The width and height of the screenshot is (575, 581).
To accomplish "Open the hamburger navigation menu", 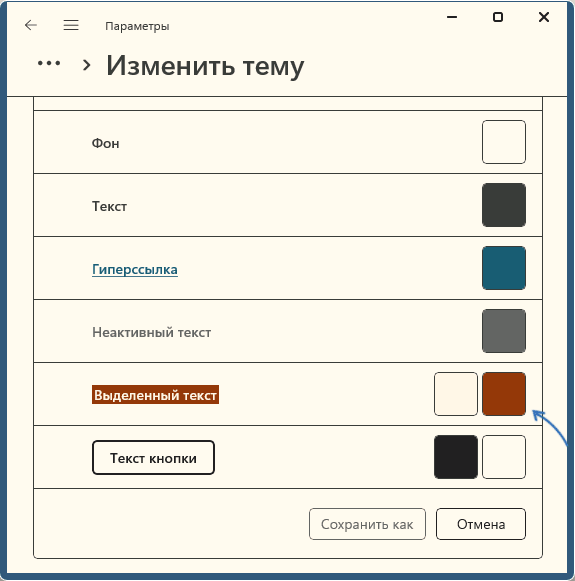I will [x=71, y=25].
